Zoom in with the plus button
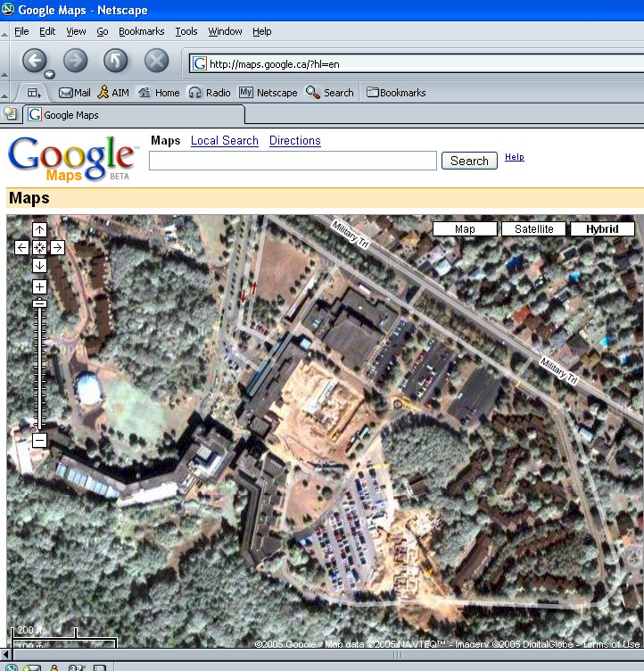Screen dimensions: 644x671 point(39,286)
